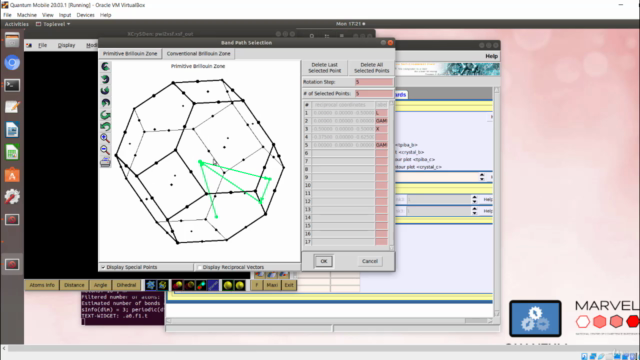The width and height of the screenshot is (640, 360).
Task: Click the second rotate icon below it
Action: 105,79
